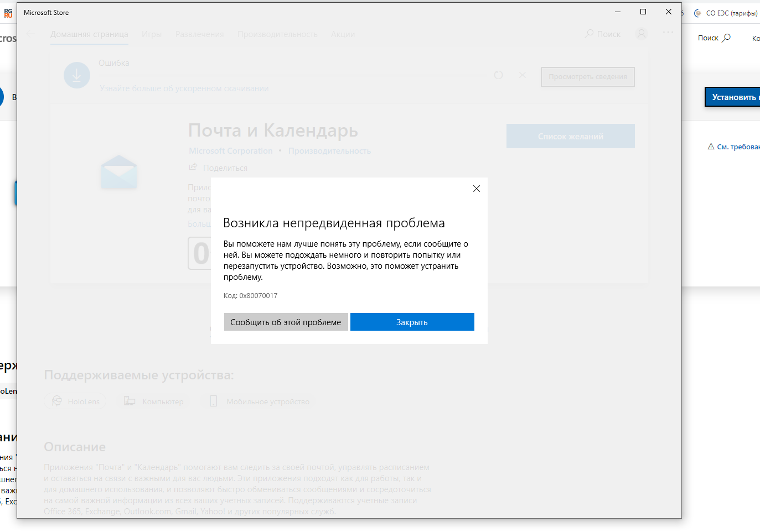Click the Описание heading
Image resolution: width=760 pixels, height=532 pixels.
(75, 447)
